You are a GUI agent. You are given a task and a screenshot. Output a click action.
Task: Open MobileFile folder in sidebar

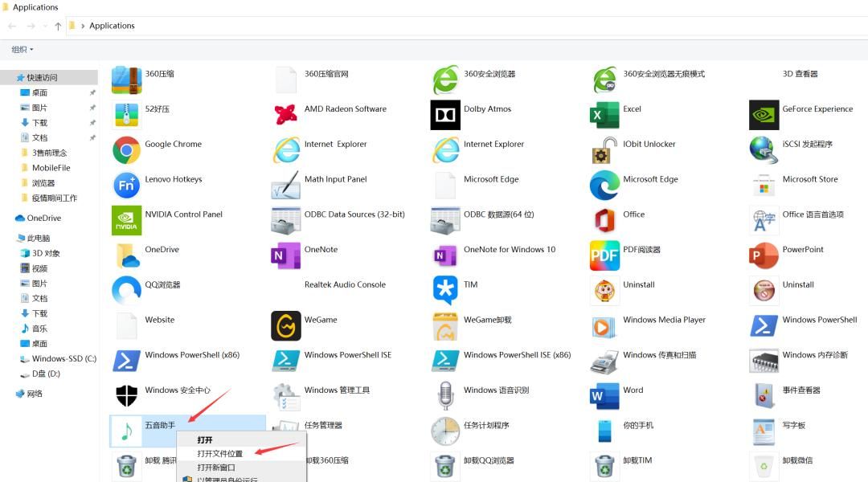[49, 168]
